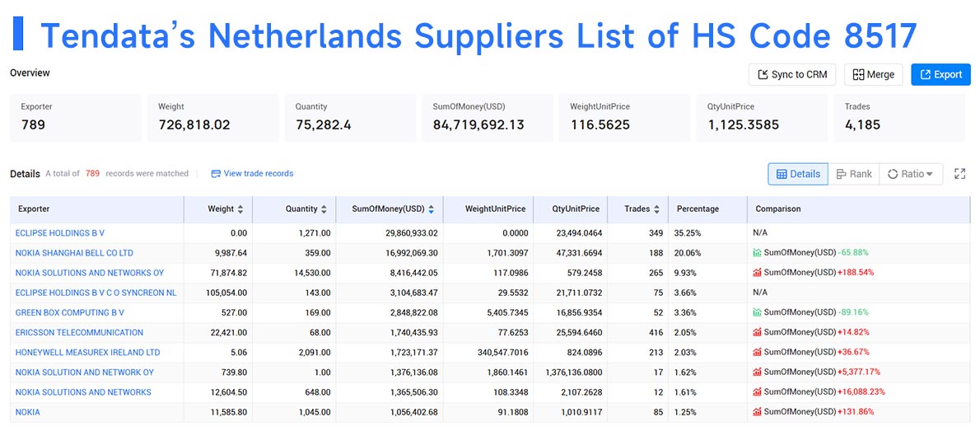Click the increase chart icon beside +5,377.17%

[758, 372]
